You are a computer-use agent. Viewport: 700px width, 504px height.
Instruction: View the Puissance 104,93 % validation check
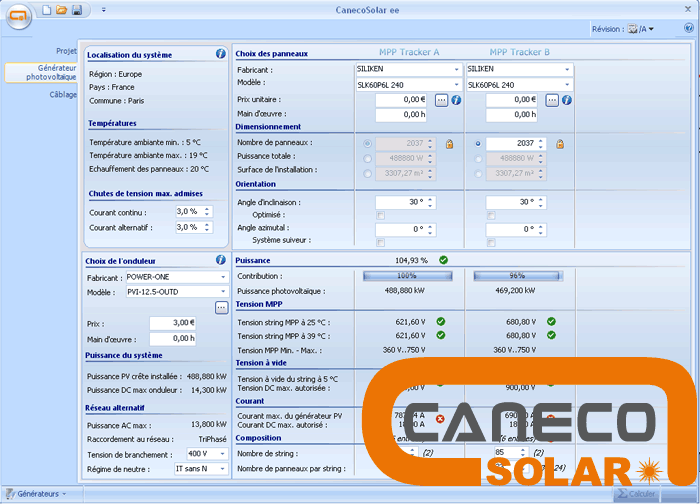(x=443, y=260)
